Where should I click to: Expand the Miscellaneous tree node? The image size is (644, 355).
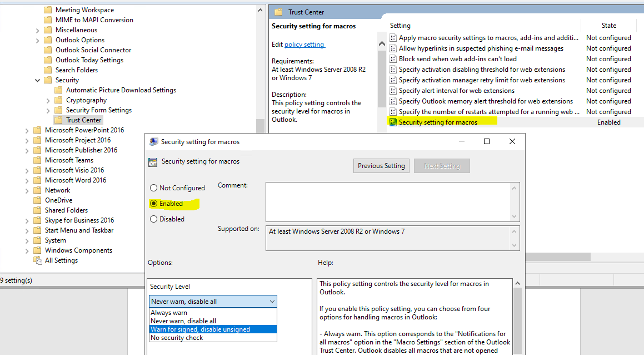(37, 31)
